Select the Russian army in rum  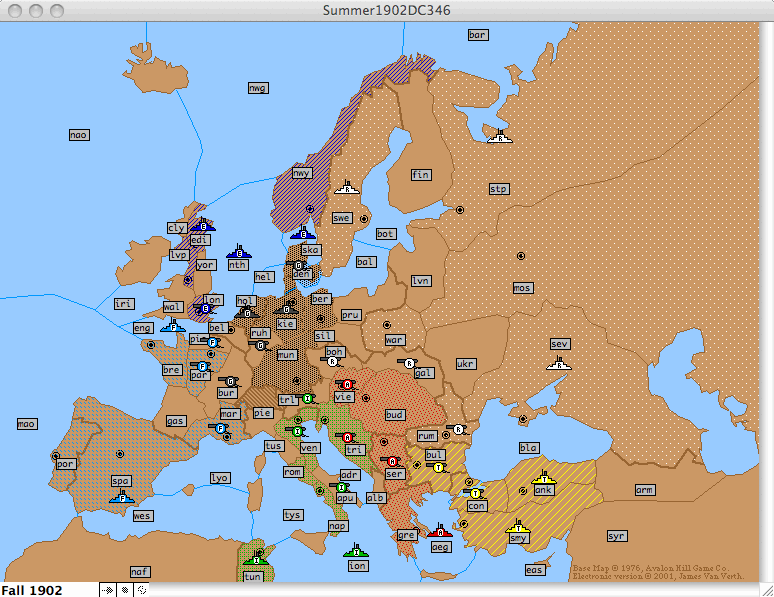[458, 430]
